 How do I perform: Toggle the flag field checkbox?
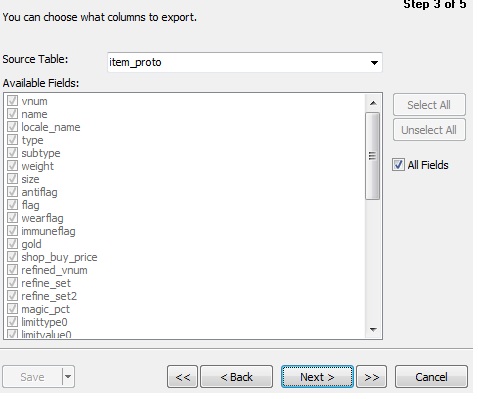[12, 205]
